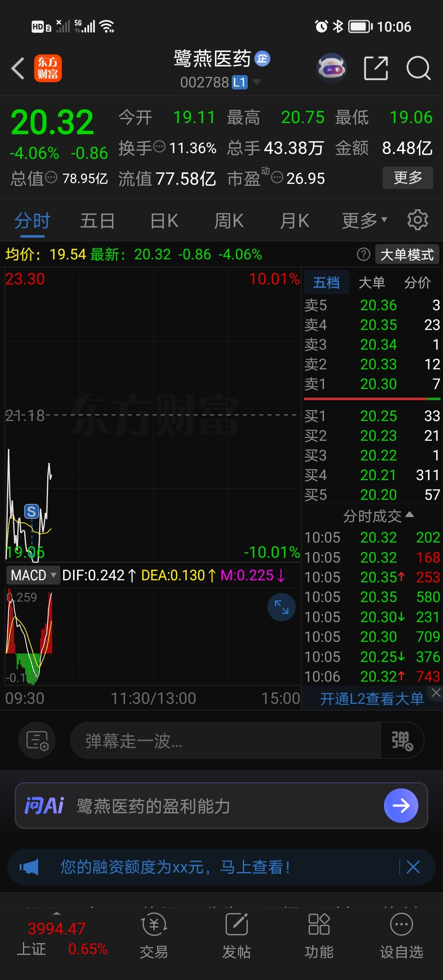Tap the 10:06 20.32 trade row

tap(372, 676)
